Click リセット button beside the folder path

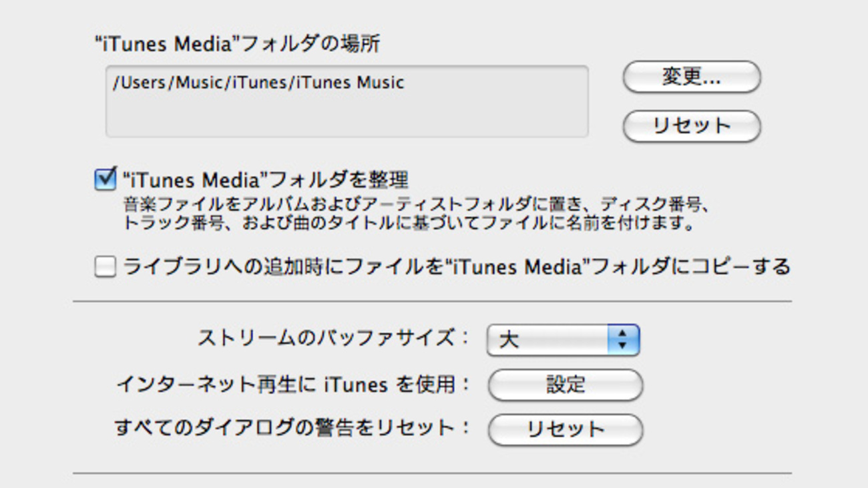tap(692, 126)
